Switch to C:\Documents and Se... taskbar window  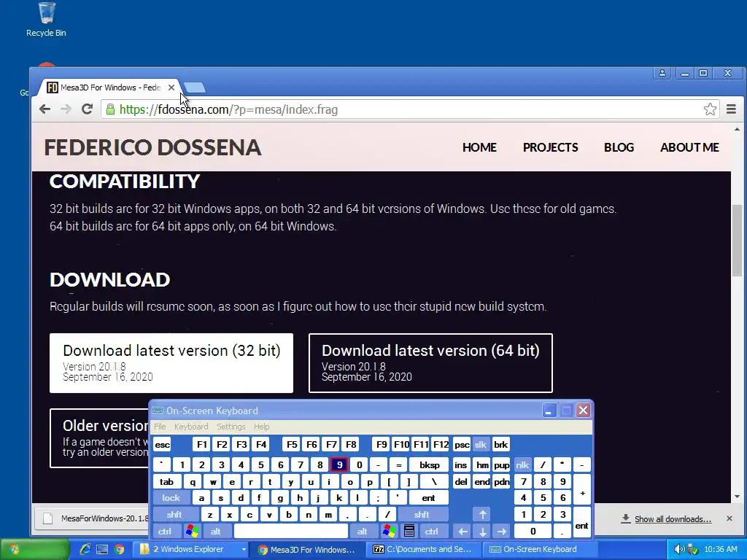pos(424,550)
